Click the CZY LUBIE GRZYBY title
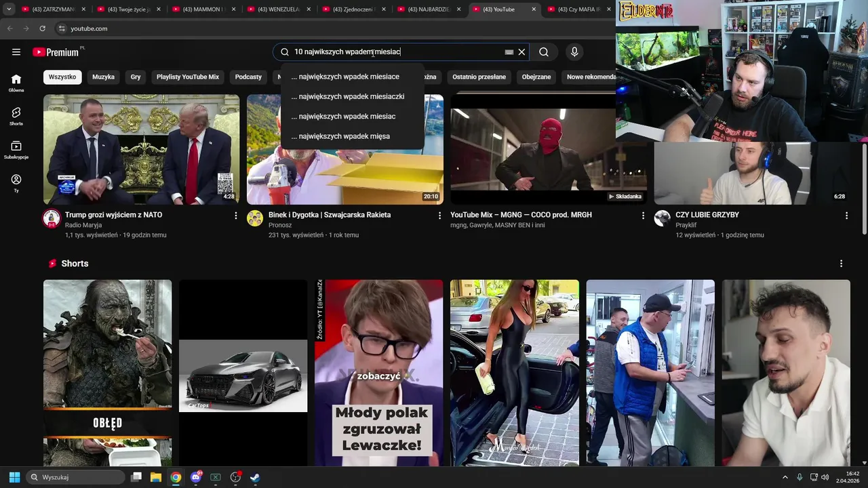The width and height of the screenshot is (868, 488). point(707,215)
